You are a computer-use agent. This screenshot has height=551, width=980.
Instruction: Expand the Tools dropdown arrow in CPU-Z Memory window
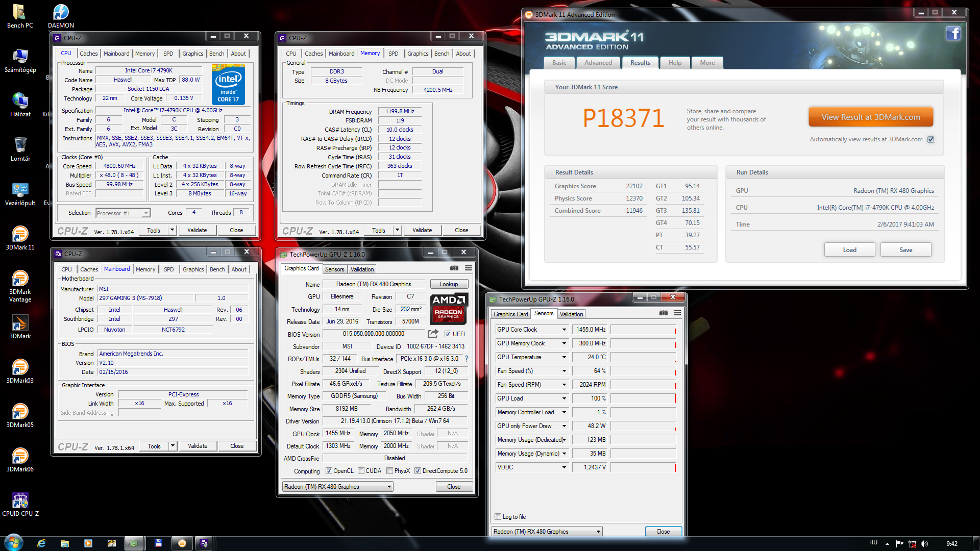point(397,230)
